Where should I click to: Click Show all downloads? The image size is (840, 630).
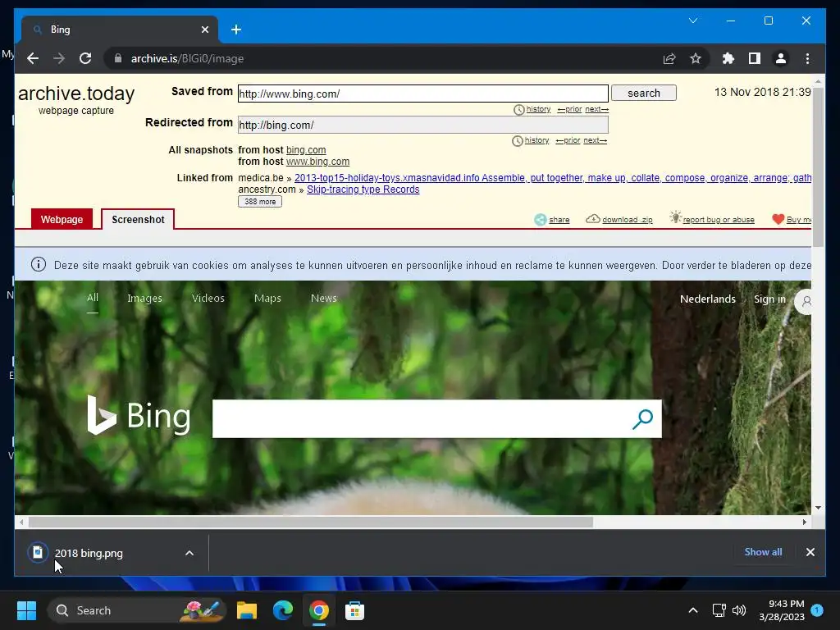point(763,552)
